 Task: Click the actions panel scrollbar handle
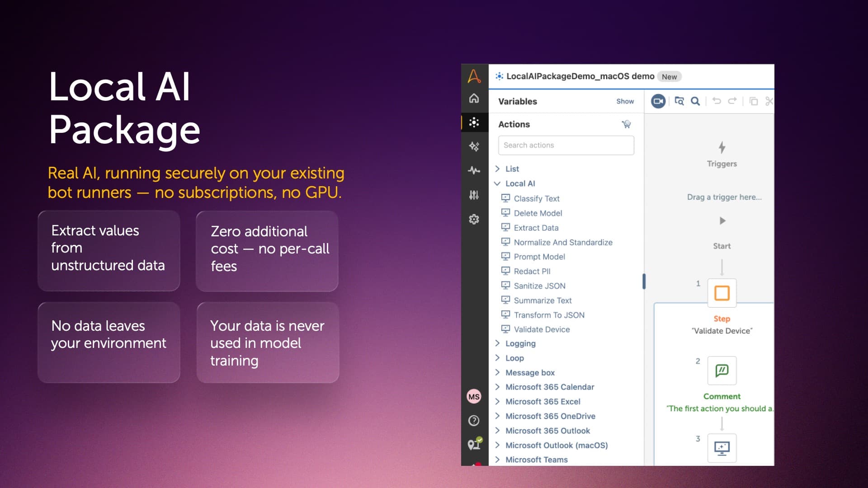pos(644,281)
